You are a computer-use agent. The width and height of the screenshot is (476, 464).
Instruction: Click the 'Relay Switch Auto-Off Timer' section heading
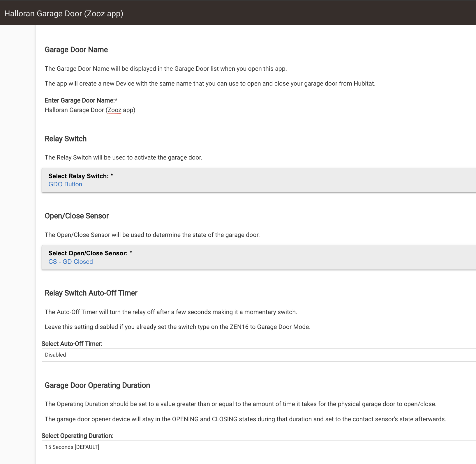pos(91,293)
